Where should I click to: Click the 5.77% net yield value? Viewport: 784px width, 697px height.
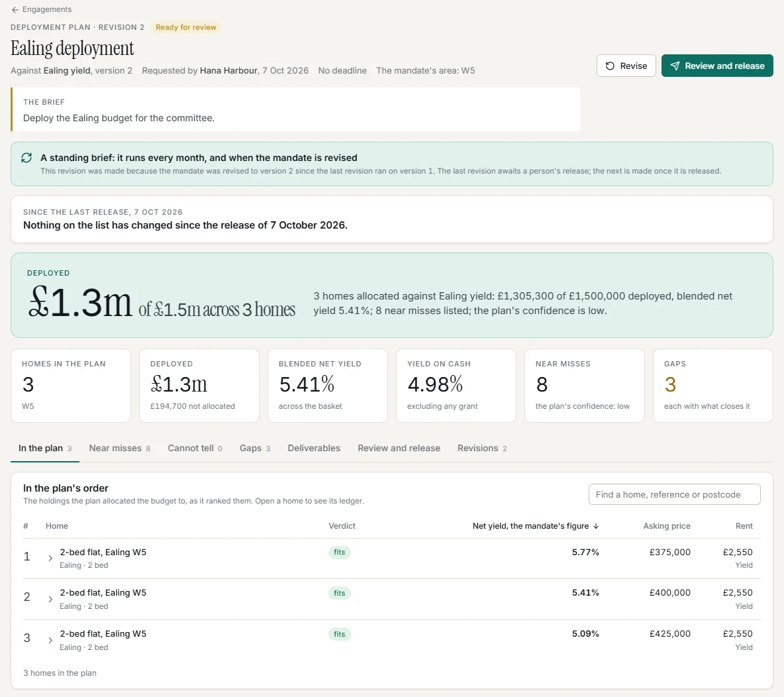point(585,553)
